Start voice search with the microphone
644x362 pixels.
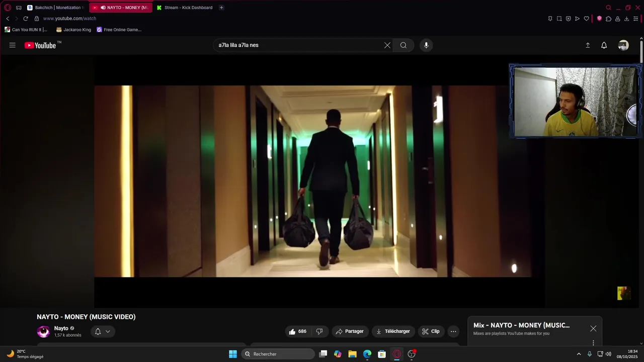coord(426,45)
